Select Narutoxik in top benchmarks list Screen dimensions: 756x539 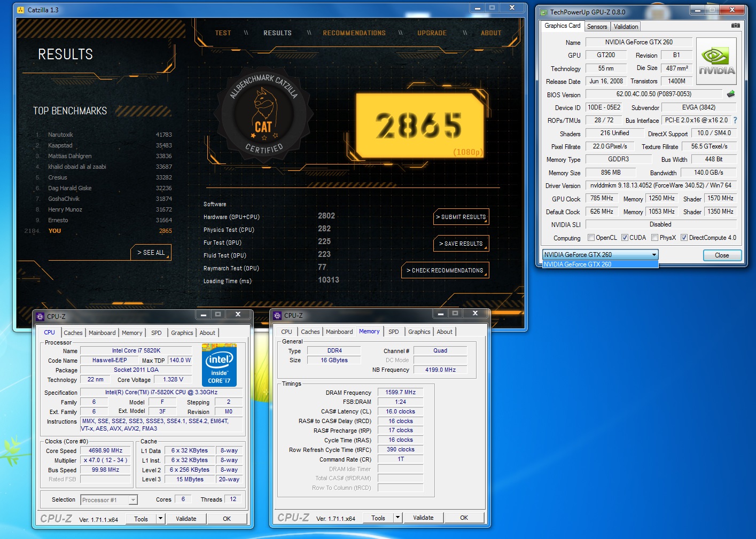point(104,135)
